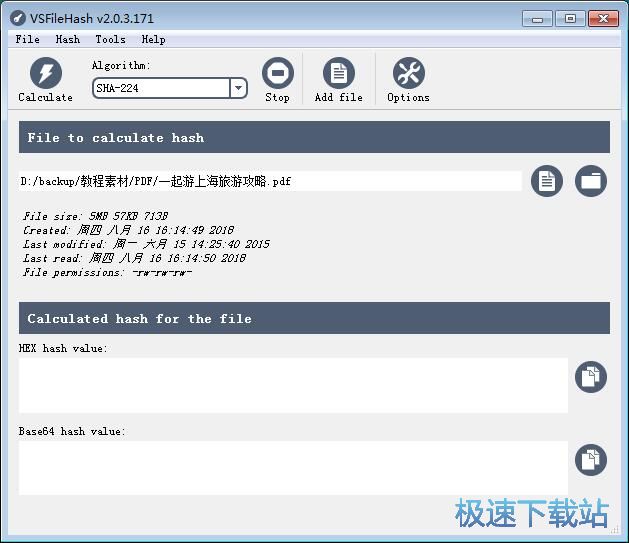629x543 pixels.
Task: Open the Hash menu
Action: tap(67, 39)
